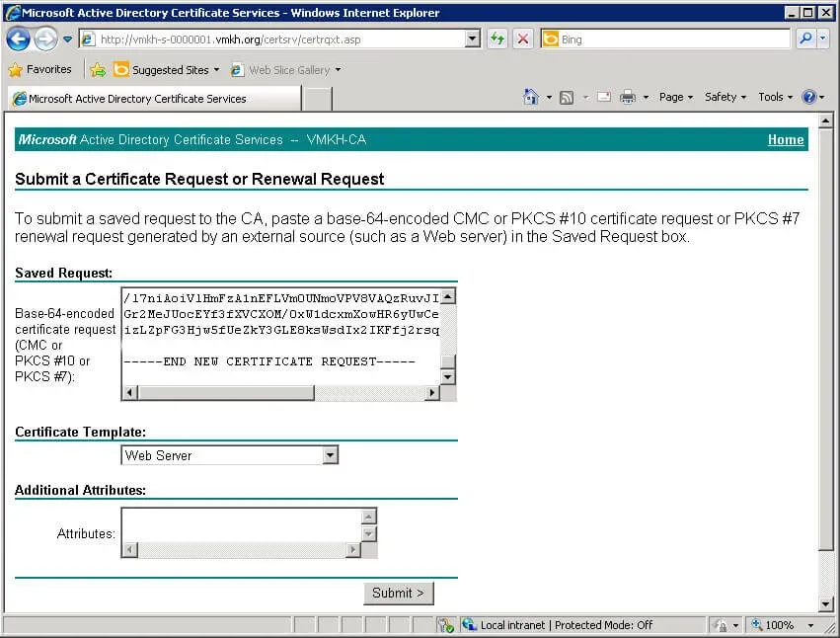Click the Submit > button
The image size is (840, 638).
(x=398, y=593)
